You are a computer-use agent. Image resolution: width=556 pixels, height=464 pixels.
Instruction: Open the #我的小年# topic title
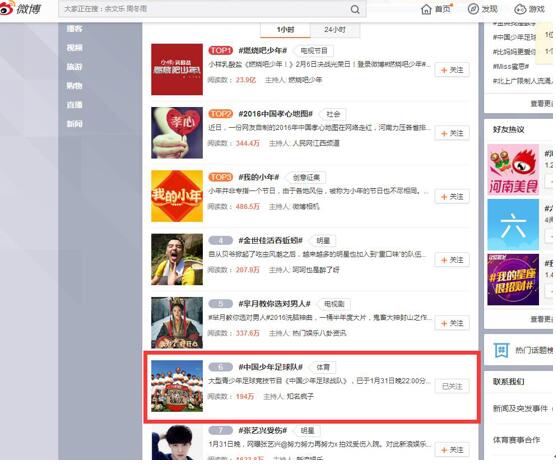click(259, 177)
